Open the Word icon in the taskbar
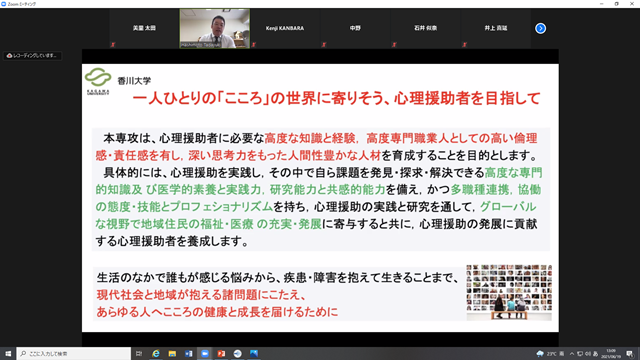The width and height of the screenshot is (640, 360). [x=188, y=353]
